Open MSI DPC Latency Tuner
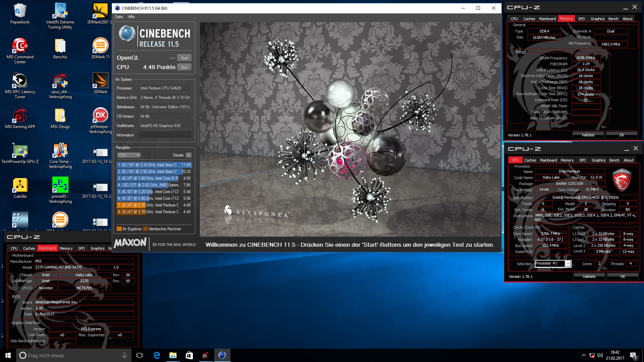 (x=20, y=85)
